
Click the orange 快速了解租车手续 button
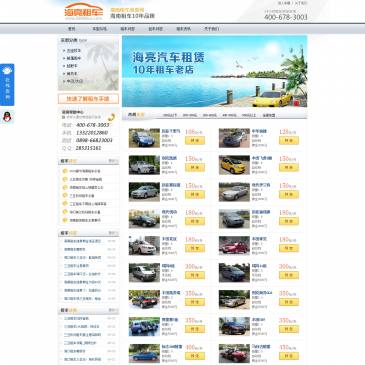coord(88,99)
